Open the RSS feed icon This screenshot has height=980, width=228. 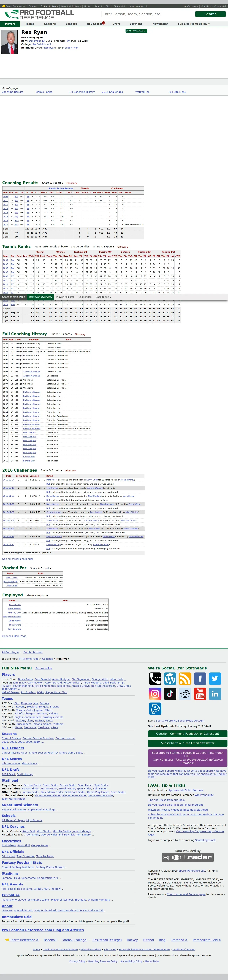185,679
